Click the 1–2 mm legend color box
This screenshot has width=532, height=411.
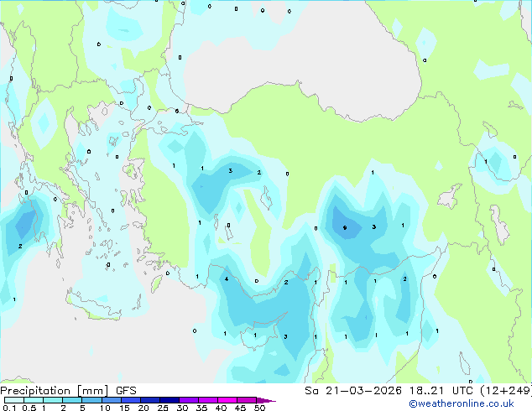53,400
